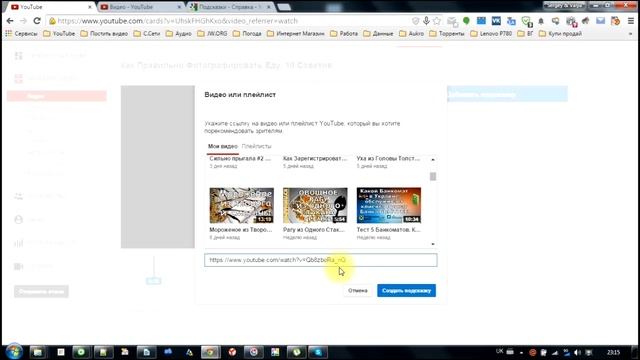Choose the Тест 5 Банкоматов video thumbnail
The image size is (640, 360).
coord(389,205)
